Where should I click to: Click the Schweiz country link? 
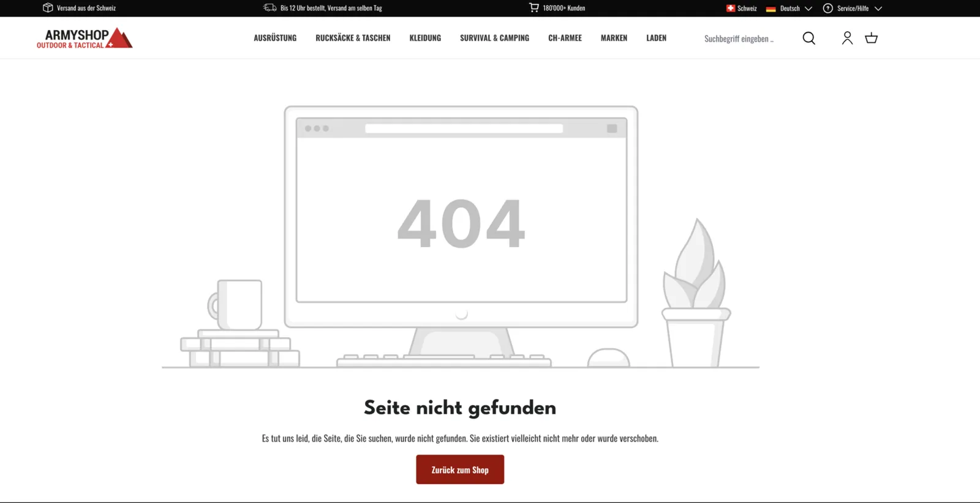(747, 9)
